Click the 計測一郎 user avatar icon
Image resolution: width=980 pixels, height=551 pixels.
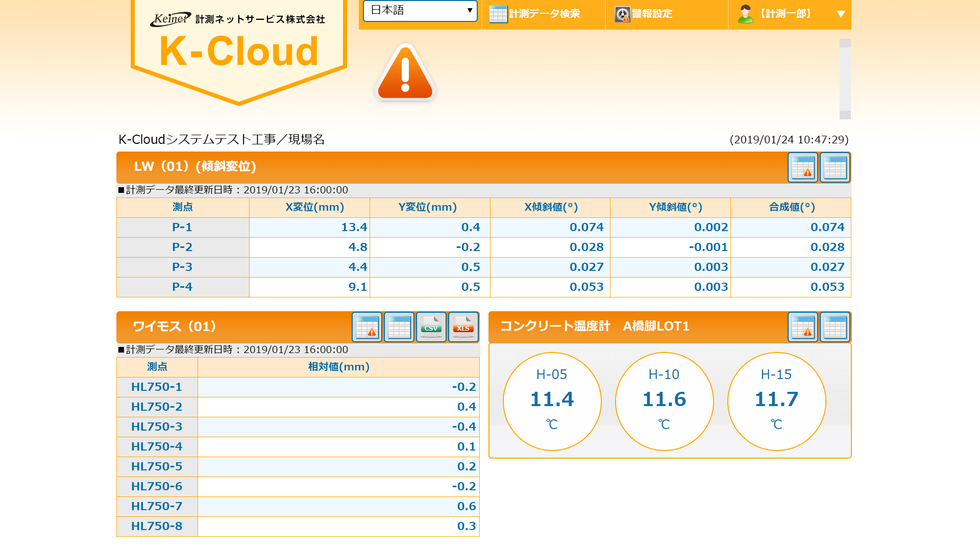(745, 14)
